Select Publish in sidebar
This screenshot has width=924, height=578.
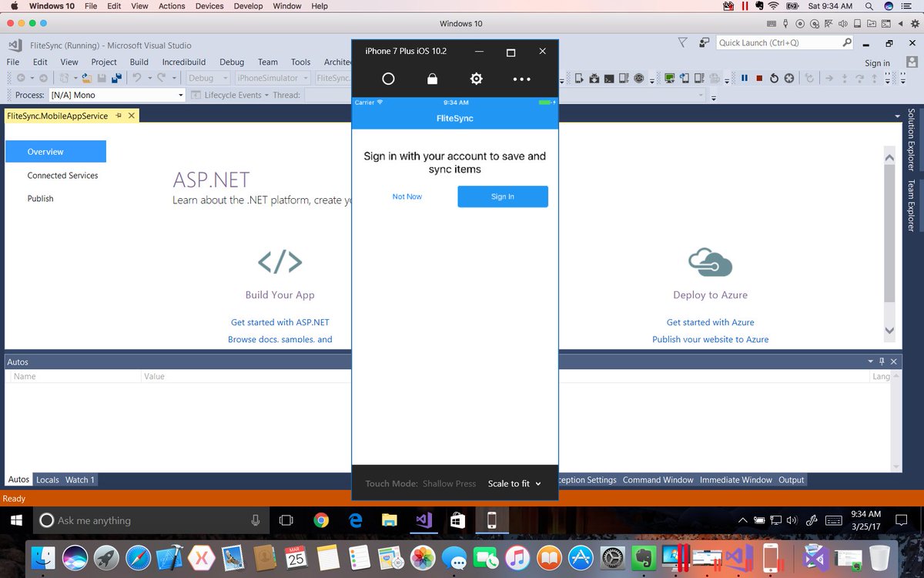click(41, 199)
